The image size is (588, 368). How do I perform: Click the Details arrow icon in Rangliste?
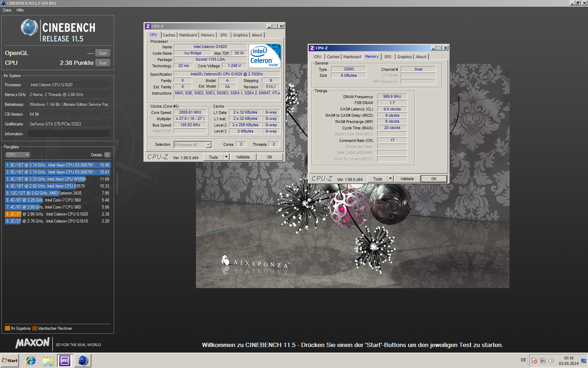click(x=107, y=155)
